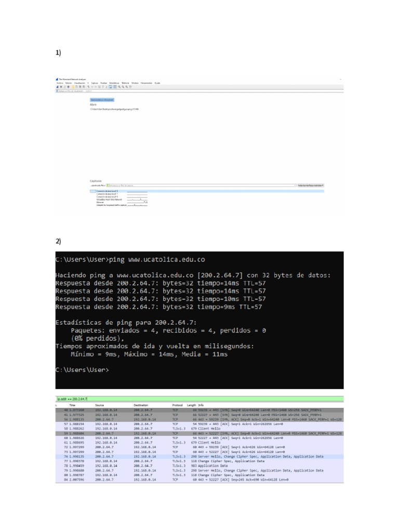Expand the capture filter history dropdown arrow
399x532 pixels.
point(295,185)
